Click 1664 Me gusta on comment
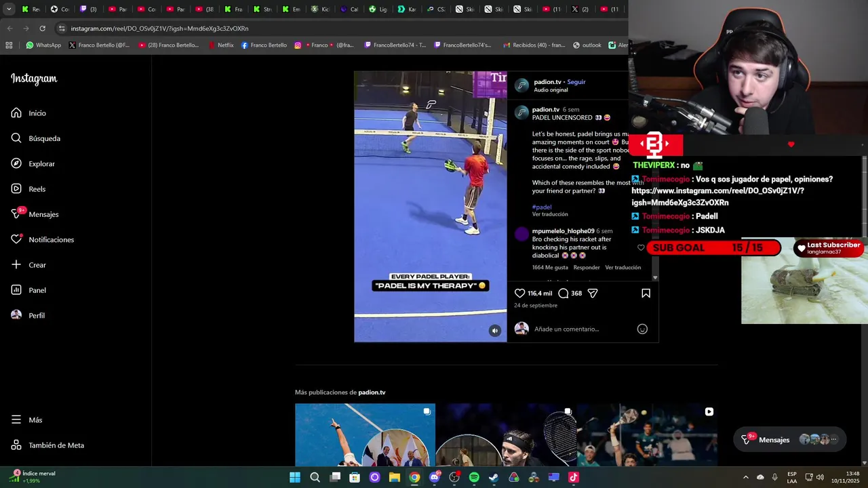This screenshot has height=488, width=868. [x=550, y=268]
